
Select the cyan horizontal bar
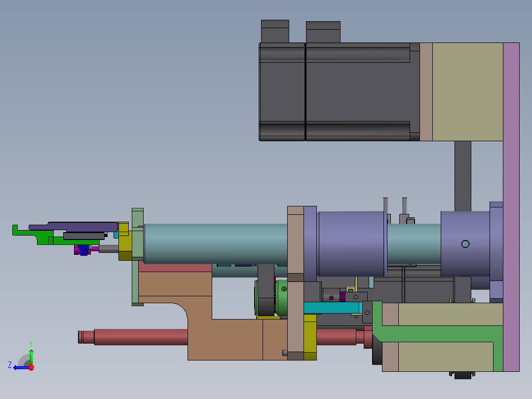(333, 308)
